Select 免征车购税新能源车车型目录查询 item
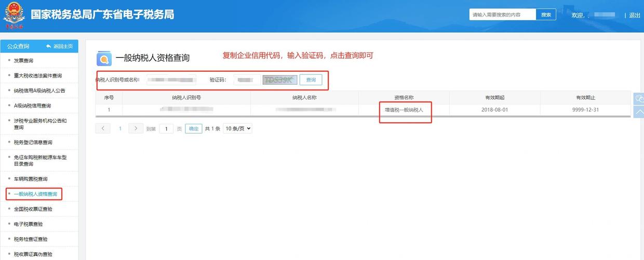 click(40, 160)
